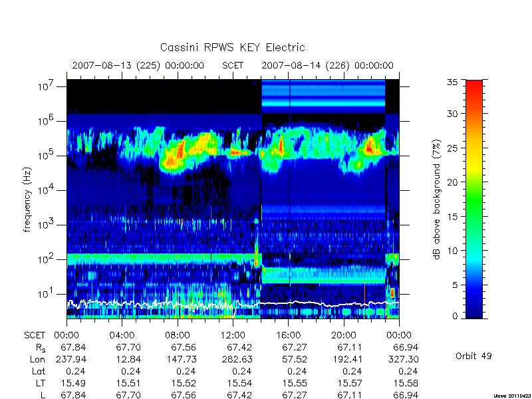
Task: Click the 16:00 time tick label
Action: [288, 336]
